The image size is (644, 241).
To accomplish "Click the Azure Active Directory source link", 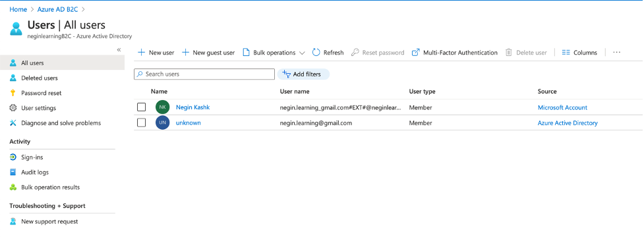I will pos(568,122).
